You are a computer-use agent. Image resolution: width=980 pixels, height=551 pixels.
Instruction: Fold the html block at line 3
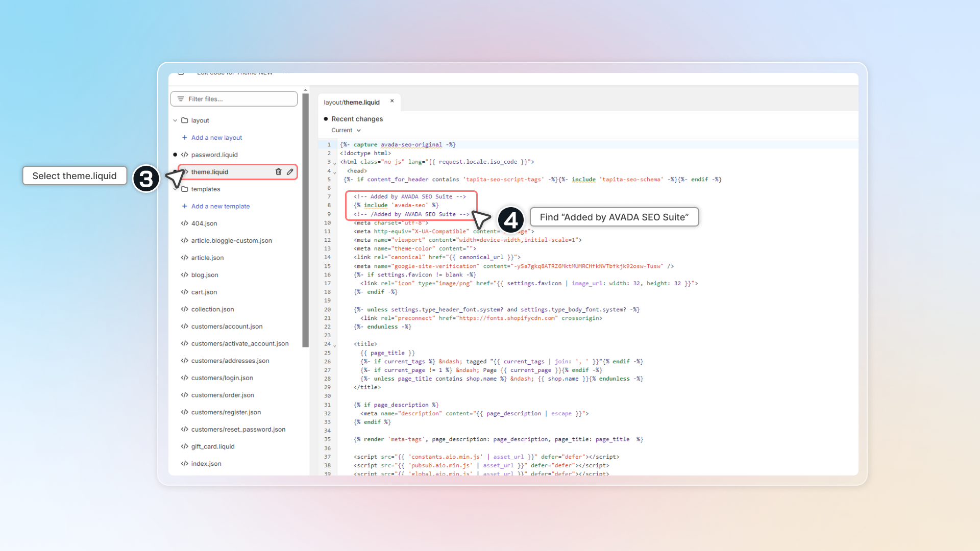coord(335,163)
